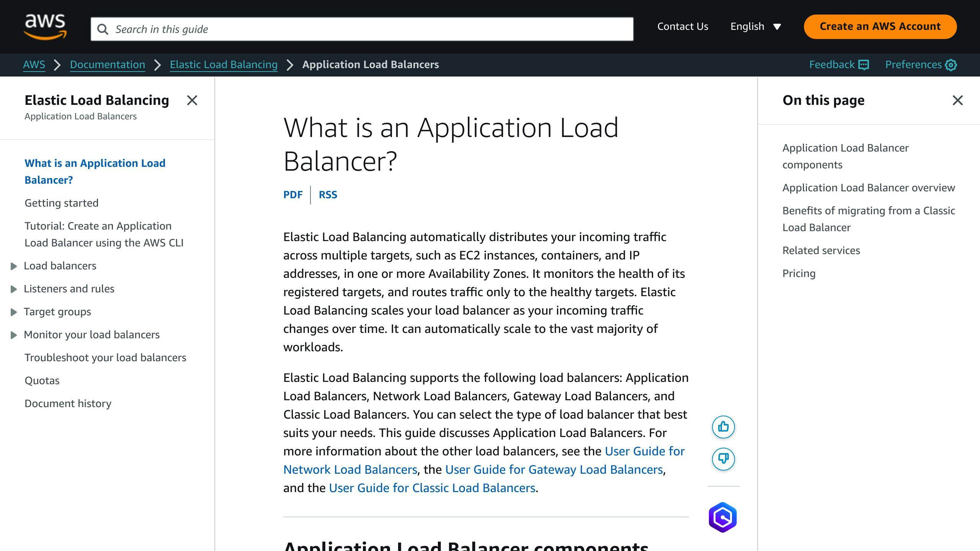Click the On this page heading
The image size is (980, 551).
823,100
